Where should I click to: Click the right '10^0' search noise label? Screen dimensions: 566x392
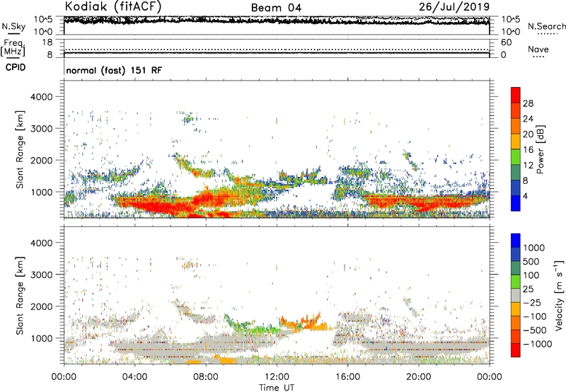coord(510,32)
